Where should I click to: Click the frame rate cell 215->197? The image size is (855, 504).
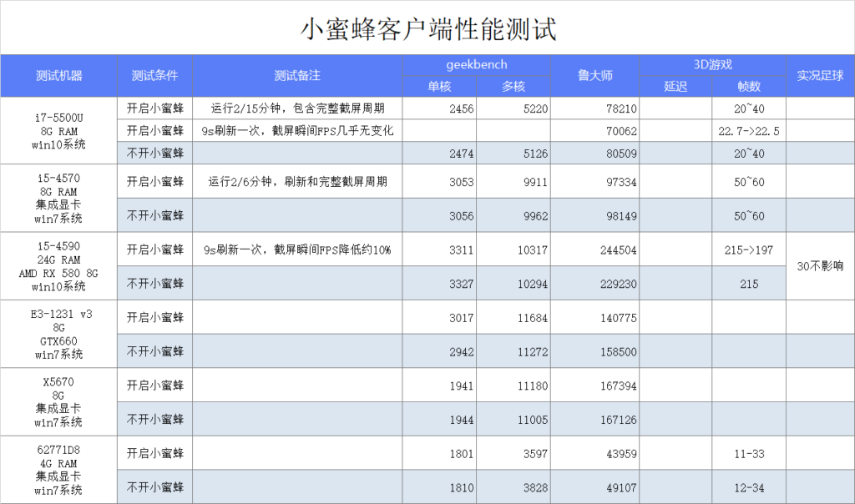pyautogui.click(x=749, y=249)
